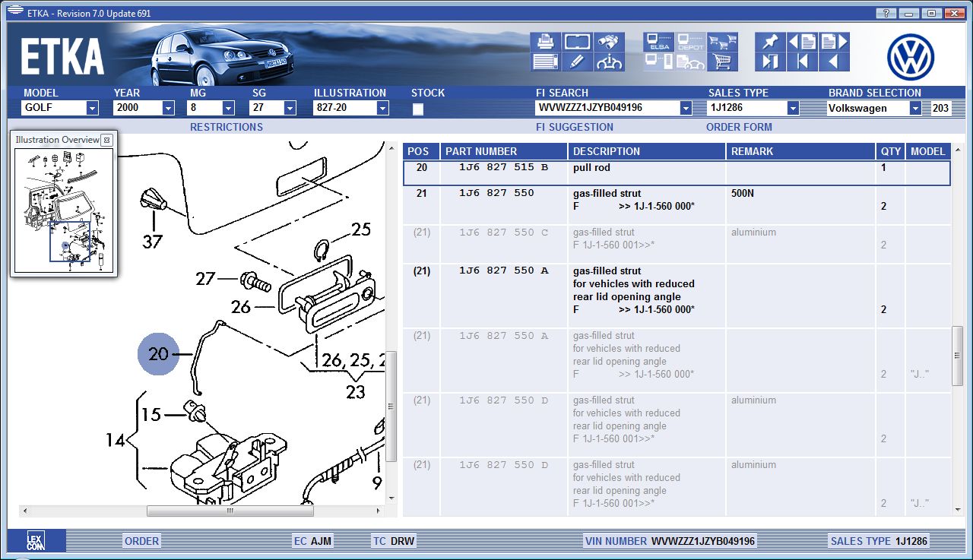Click the Volkswagen logo
The height and width of the screenshot is (560, 973).
(911, 58)
